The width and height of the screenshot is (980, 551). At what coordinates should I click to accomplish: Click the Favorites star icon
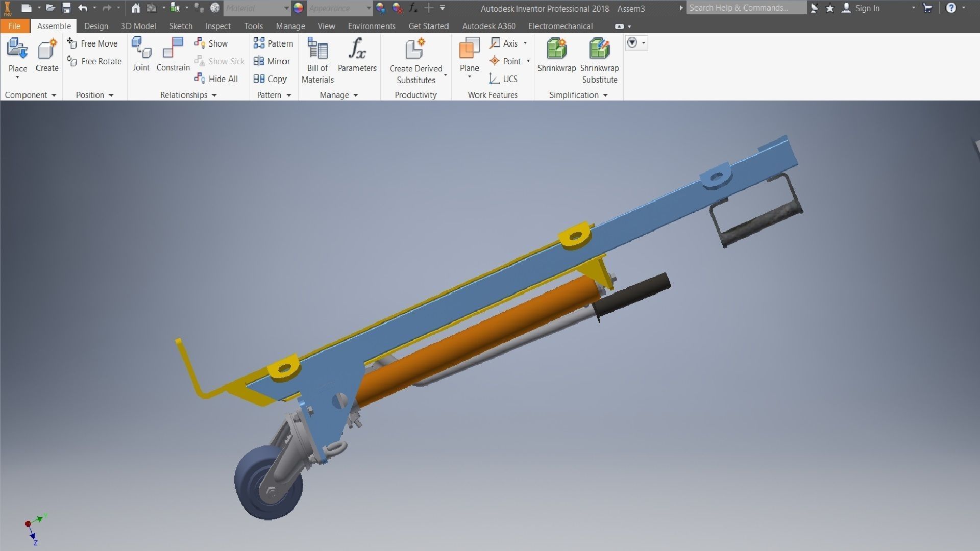click(x=830, y=8)
